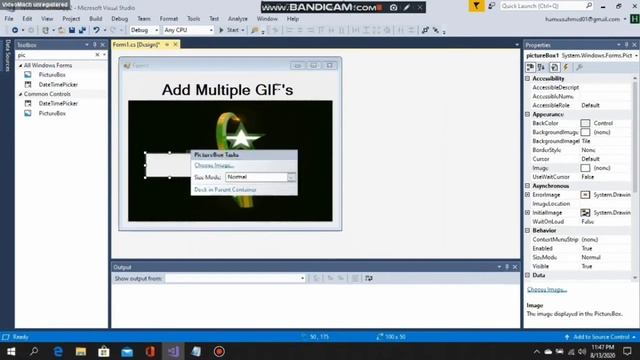Open Microsoft Store from taskbar
640x360 pixels.
click(x=104, y=351)
